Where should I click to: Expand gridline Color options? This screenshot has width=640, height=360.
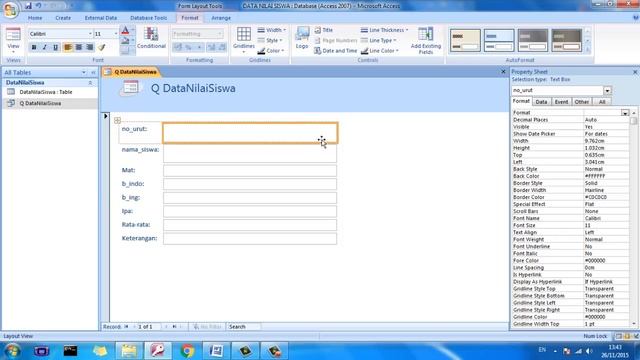coord(271,51)
